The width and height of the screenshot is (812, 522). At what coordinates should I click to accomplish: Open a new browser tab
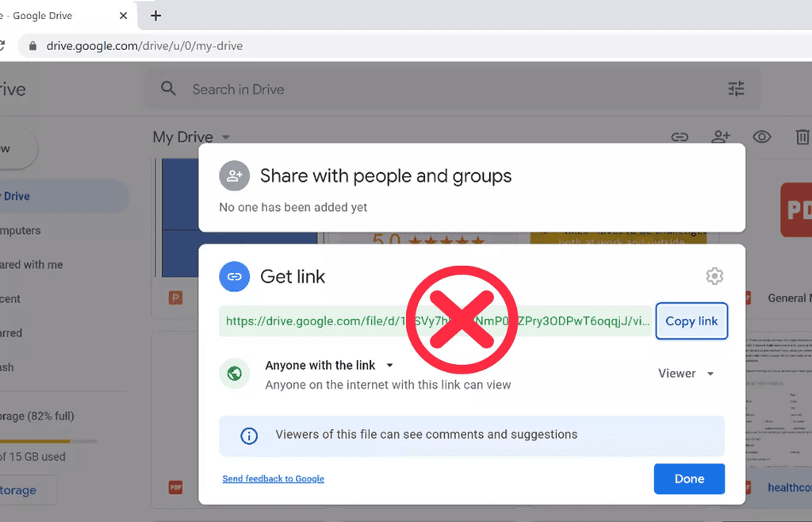(155, 15)
